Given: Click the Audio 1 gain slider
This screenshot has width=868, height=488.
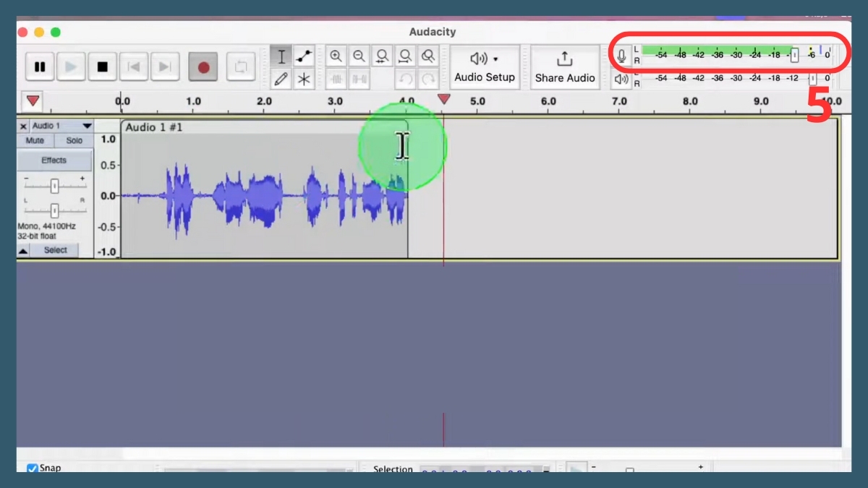Looking at the screenshot, I should [54, 187].
